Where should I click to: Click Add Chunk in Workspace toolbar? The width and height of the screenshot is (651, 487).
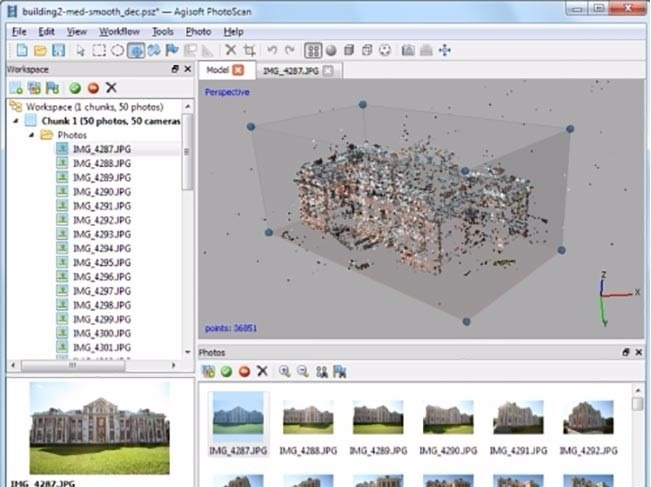tap(16, 88)
